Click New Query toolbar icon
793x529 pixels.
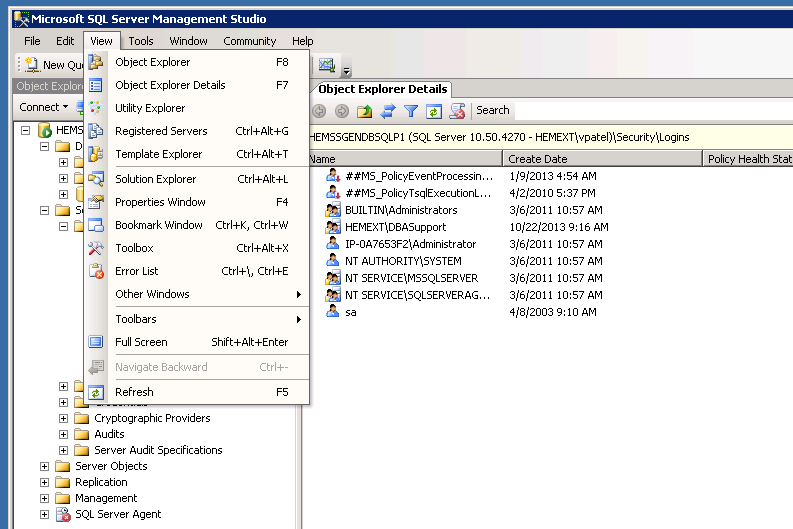[x=32, y=64]
